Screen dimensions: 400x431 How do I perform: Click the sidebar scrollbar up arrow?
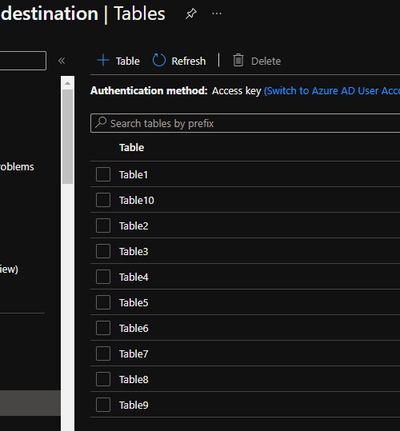tap(68, 83)
